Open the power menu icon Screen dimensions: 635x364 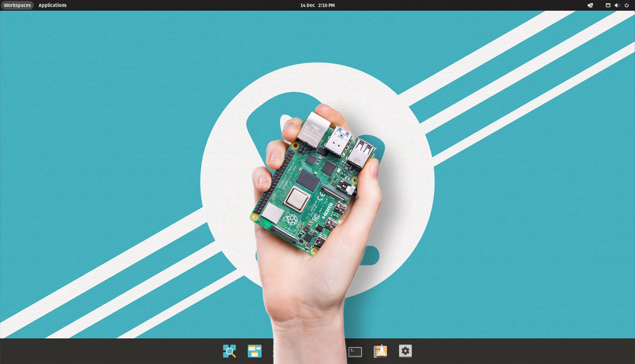tap(627, 5)
